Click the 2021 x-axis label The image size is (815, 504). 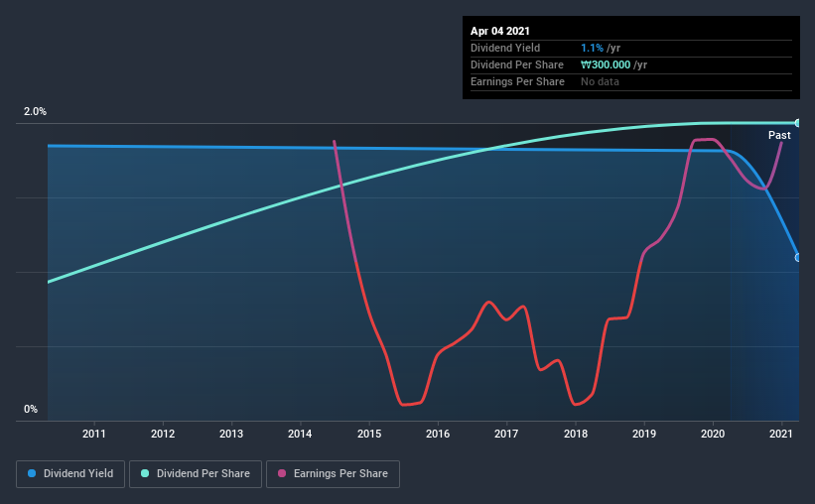click(780, 434)
